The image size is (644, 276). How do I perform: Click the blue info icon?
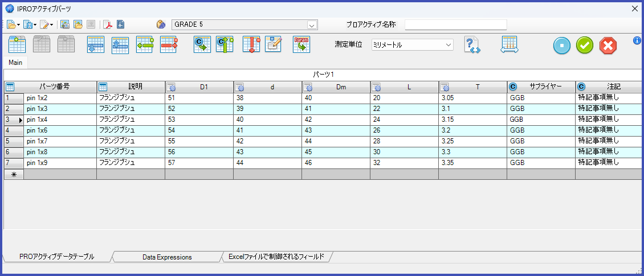(x=637, y=40)
